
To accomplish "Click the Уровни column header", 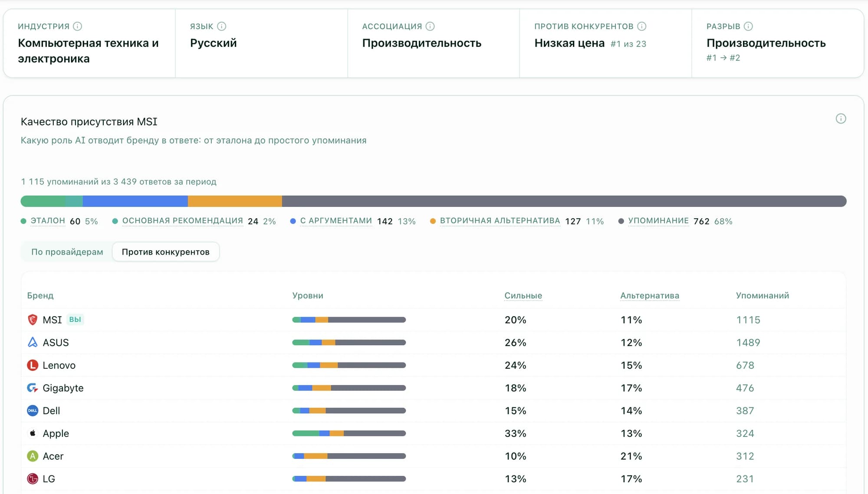I will pyautogui.click(x=308, y=296).
